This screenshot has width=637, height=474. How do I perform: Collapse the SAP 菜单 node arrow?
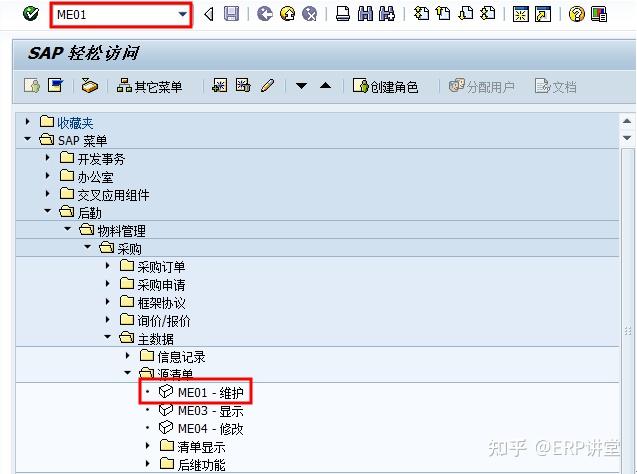click(x=28, y=139)
